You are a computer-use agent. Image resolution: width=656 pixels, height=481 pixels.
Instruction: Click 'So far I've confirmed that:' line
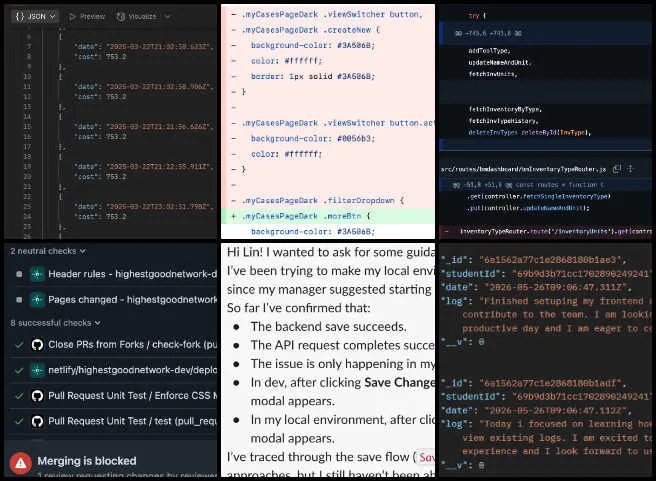point(298,308)
